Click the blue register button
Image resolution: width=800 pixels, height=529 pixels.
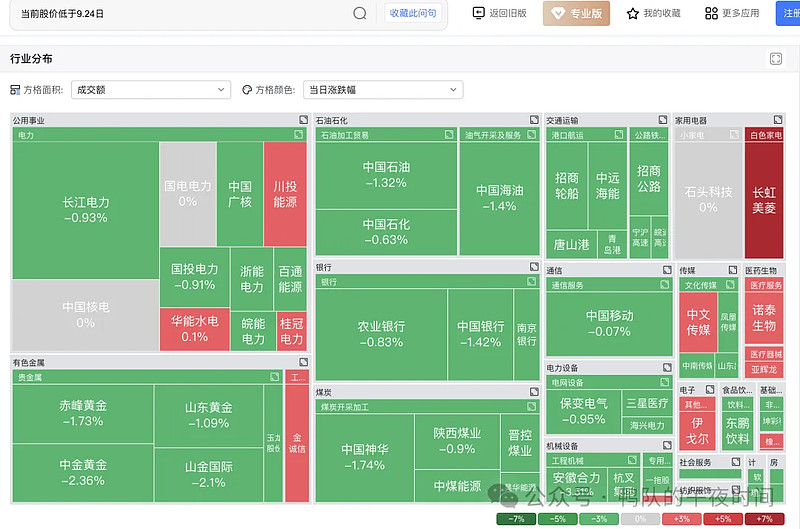[x=788, y=13]
